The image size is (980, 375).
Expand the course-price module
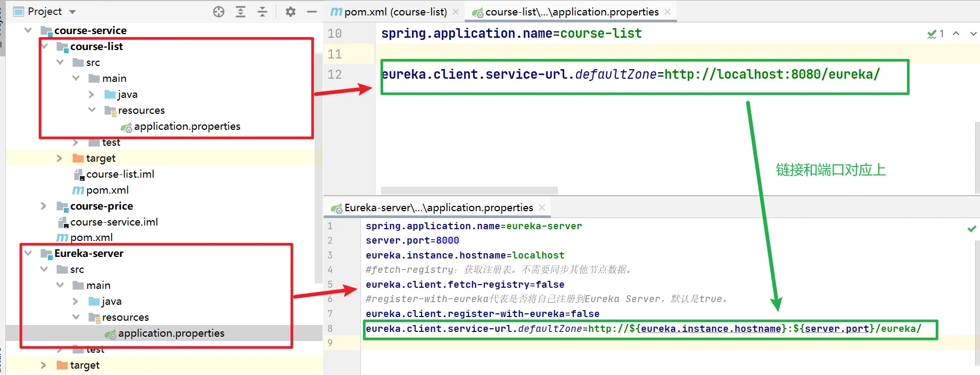point(44,206)
